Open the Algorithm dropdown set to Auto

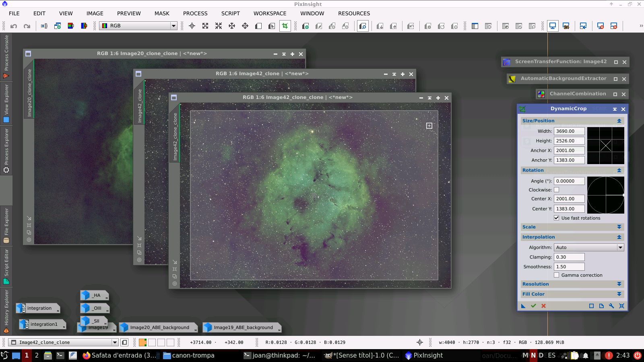[x=588, y=247]
